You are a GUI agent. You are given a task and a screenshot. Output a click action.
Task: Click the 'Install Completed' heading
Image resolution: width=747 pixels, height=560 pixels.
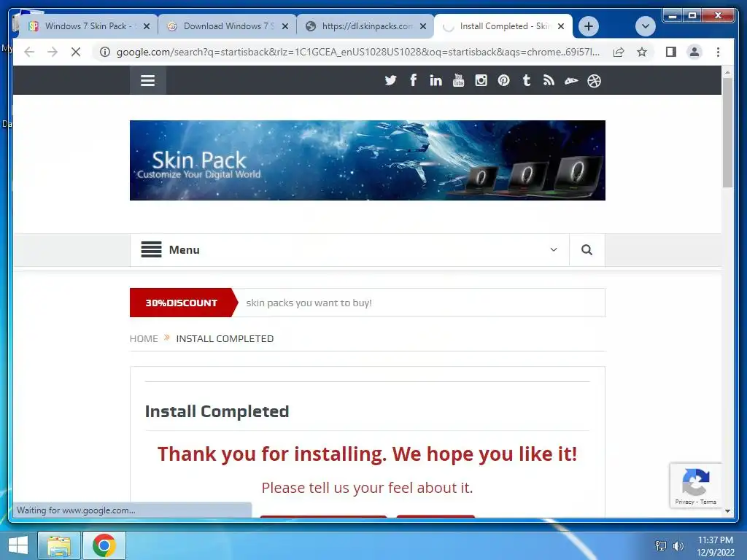pos(217,411)
